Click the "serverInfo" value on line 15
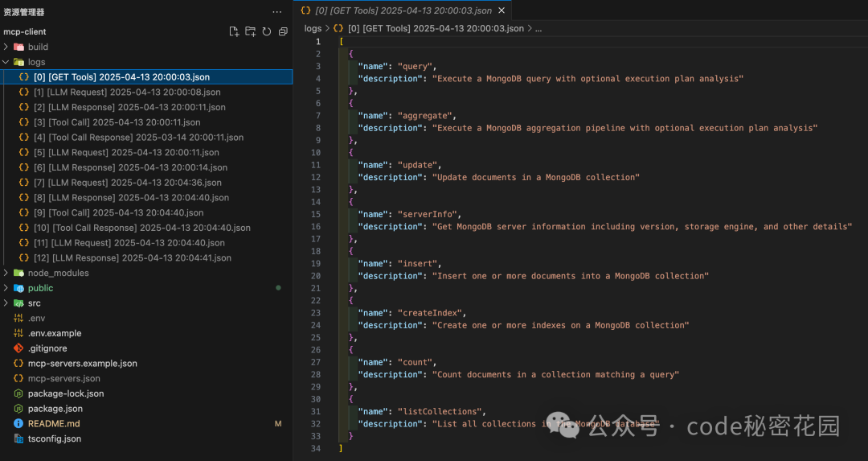Screen dimensions: 868x461 coord(428,215)
